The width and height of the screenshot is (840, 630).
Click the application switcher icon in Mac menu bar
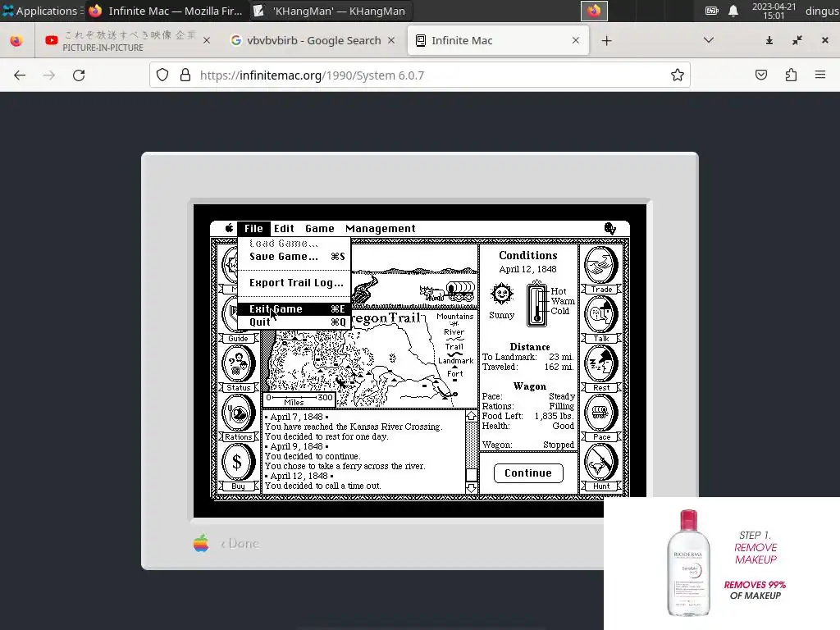point(609,229)
